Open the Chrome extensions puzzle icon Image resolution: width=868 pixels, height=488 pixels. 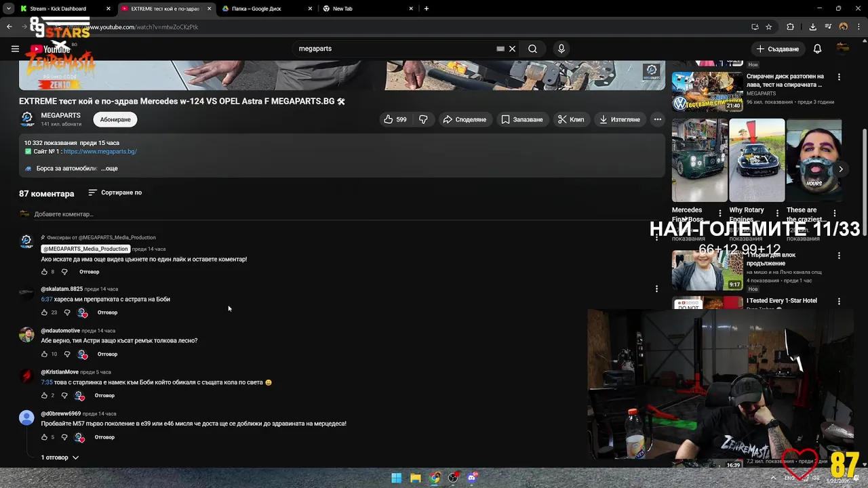(790, 27)
